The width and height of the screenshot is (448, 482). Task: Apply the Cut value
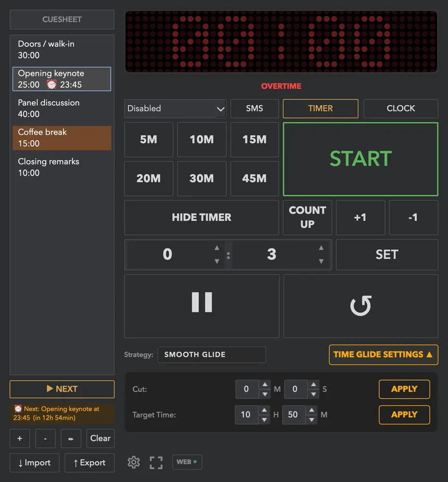404,389
